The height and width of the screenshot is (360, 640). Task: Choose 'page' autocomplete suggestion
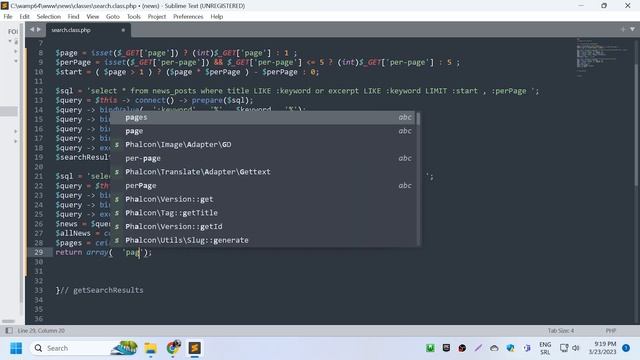pos(263,131)
